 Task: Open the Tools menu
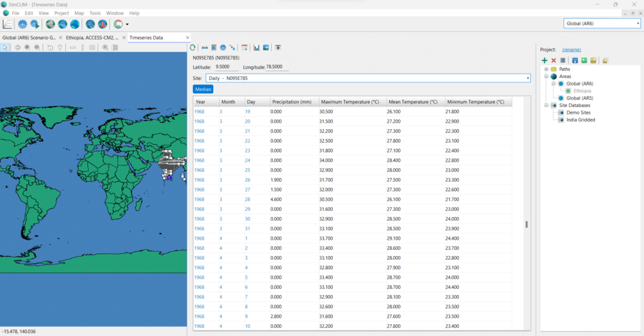[95, 13]
